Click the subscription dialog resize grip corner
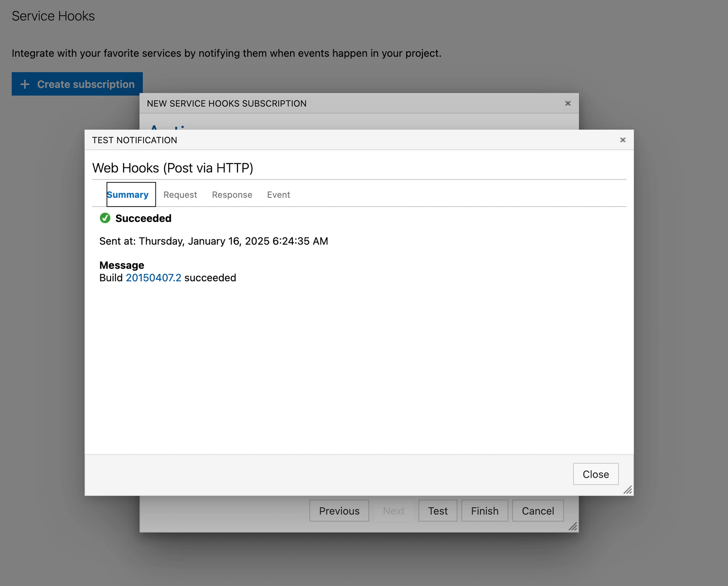Viewport: 728px width, 586px height. click(x=572, y=526)
